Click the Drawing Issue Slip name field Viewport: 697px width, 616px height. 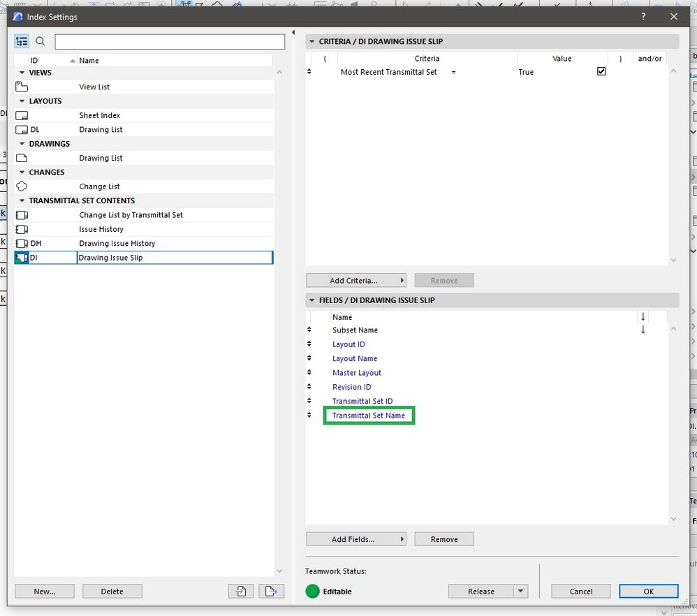(x=175, y=258)
